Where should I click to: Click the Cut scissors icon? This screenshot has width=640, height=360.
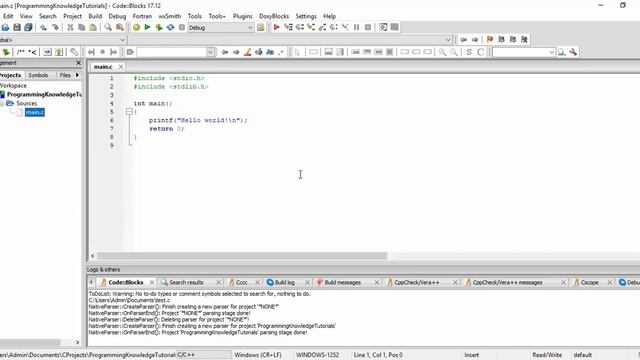tap(70, 27)
